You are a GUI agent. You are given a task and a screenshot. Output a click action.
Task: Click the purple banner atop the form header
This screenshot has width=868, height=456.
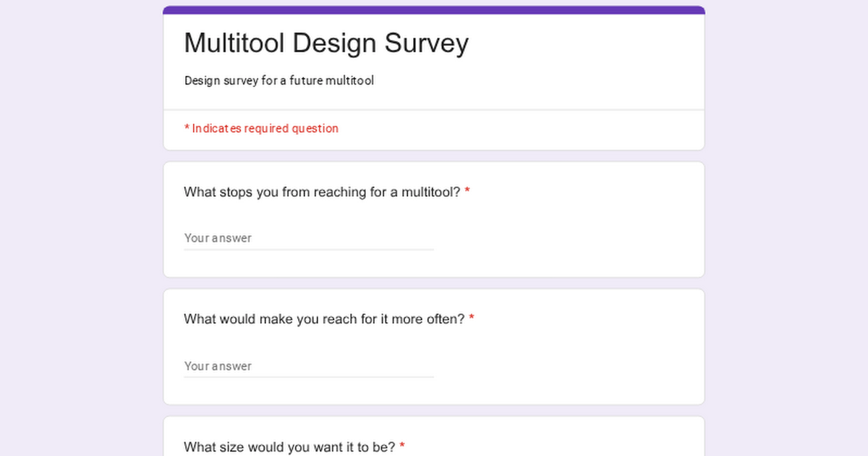pyautogui.click(x=434, y=10)
